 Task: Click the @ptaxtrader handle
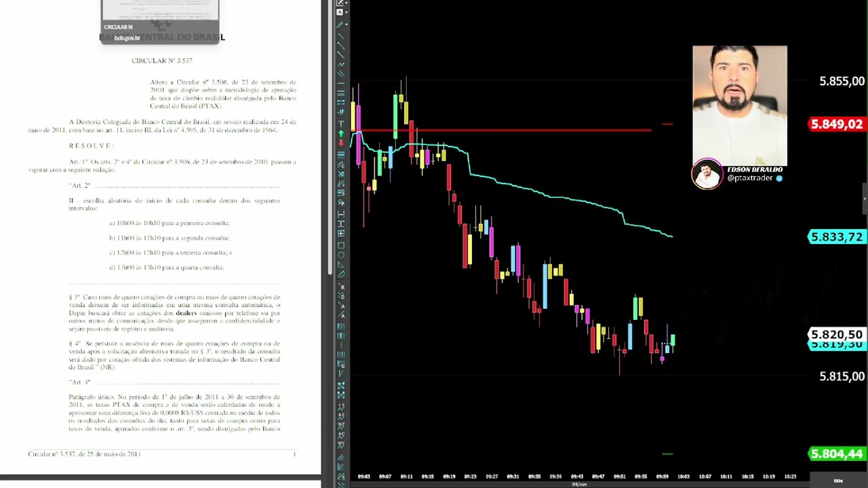751,178
